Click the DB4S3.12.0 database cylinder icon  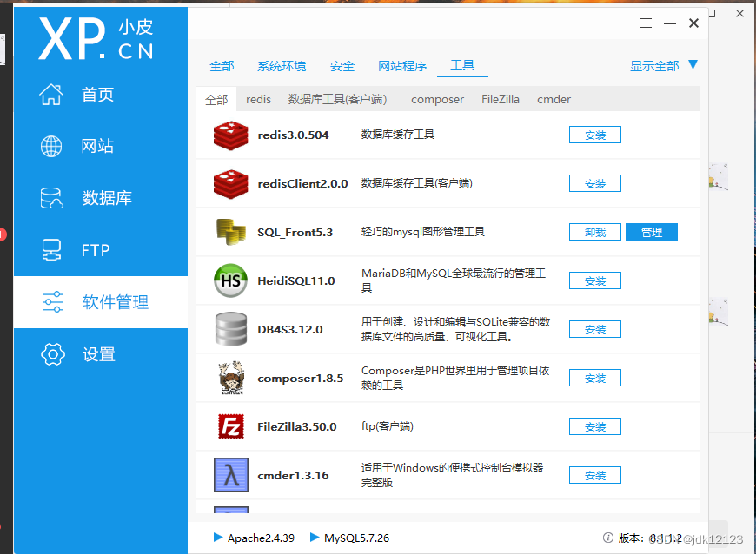point(231,329)
